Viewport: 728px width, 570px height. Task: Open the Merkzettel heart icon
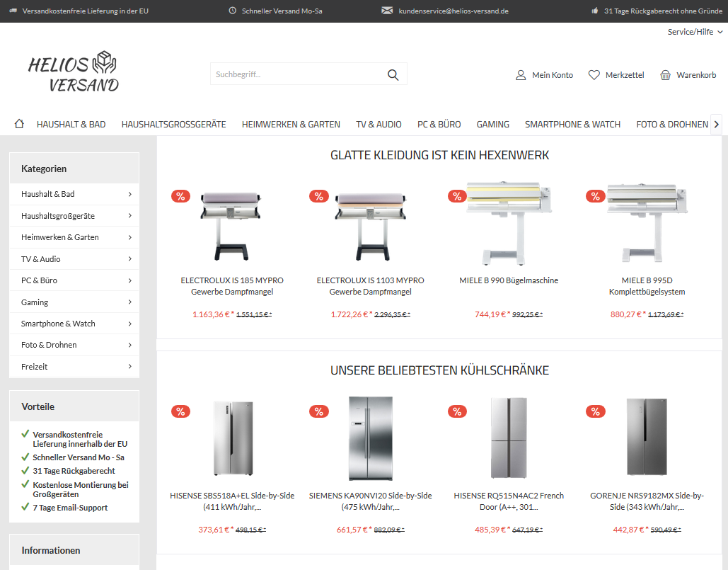click(x=594, y=75)
